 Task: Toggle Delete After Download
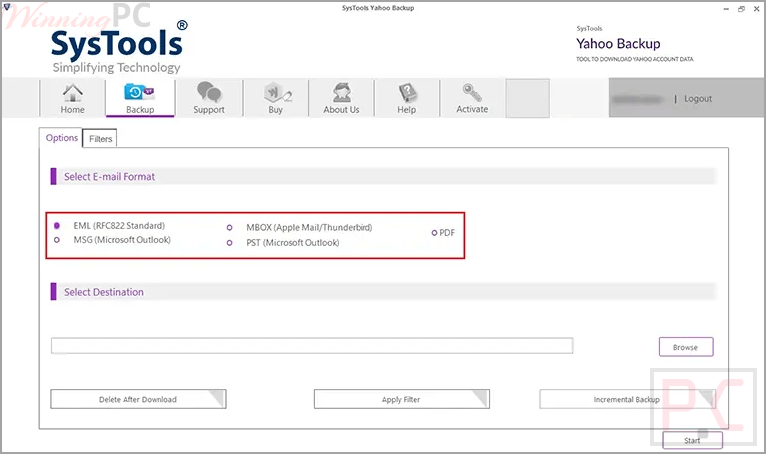(138, 399)
